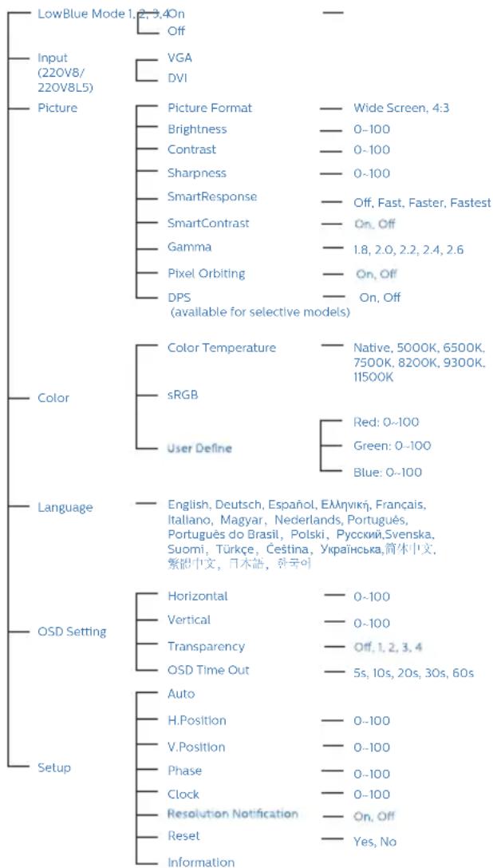The image size is (493, 868).
Task: Select the Auto setup option
Action: coord(181,694)
